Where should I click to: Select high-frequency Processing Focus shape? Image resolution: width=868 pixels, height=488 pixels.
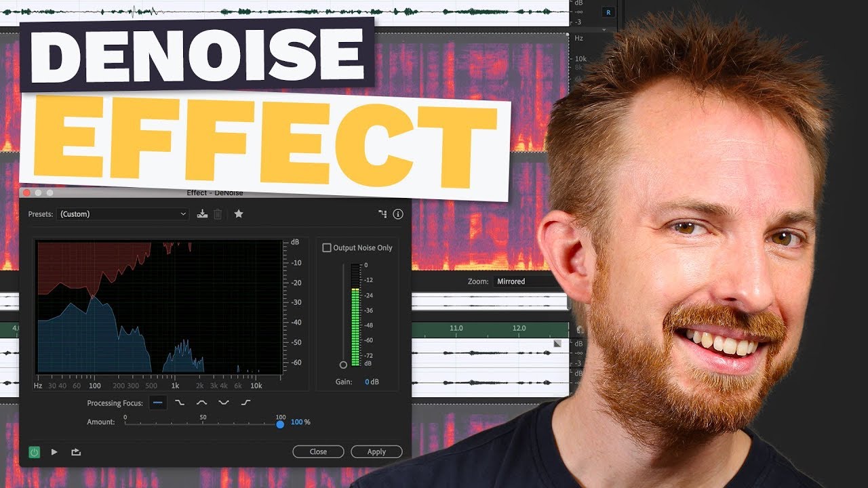245,403
